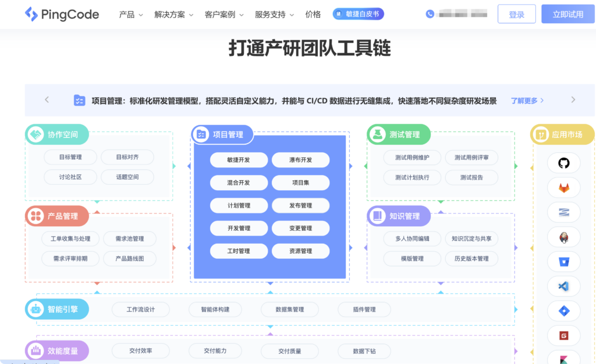Click the 项目管理 panel icon
This screenshot has height=364, width=596.
pos(201,134)
